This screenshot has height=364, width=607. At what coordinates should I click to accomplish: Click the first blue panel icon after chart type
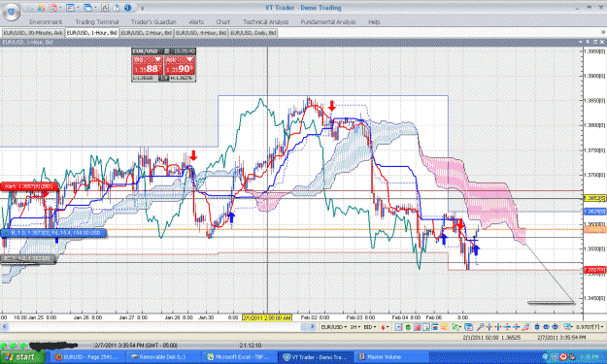pos(398,327)
